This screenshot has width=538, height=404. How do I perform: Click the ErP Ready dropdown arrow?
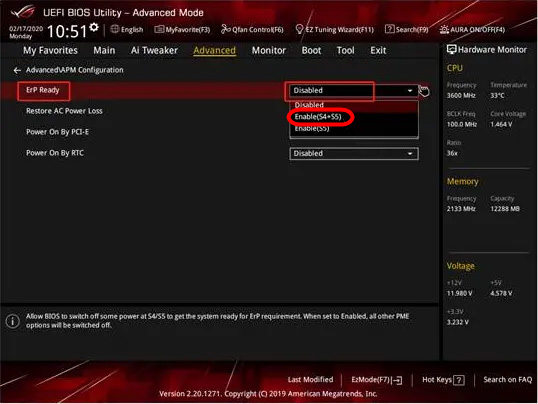pos(410,91)
